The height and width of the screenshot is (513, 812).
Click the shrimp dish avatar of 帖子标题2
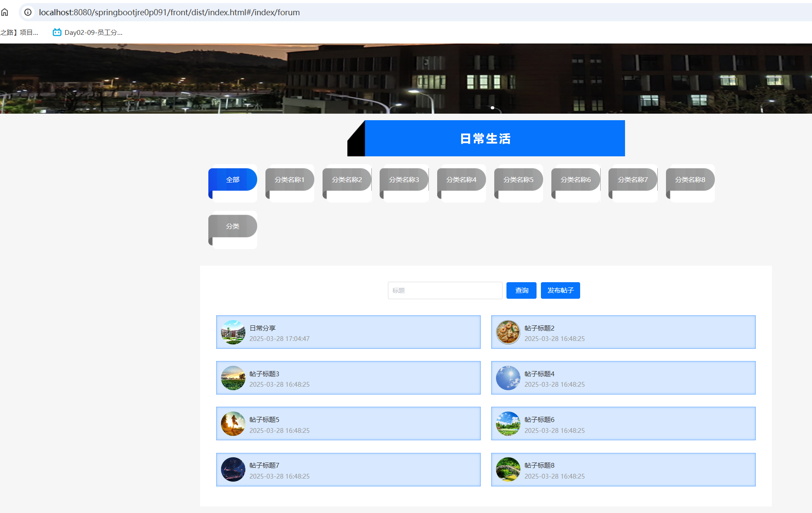pos(508,332)
